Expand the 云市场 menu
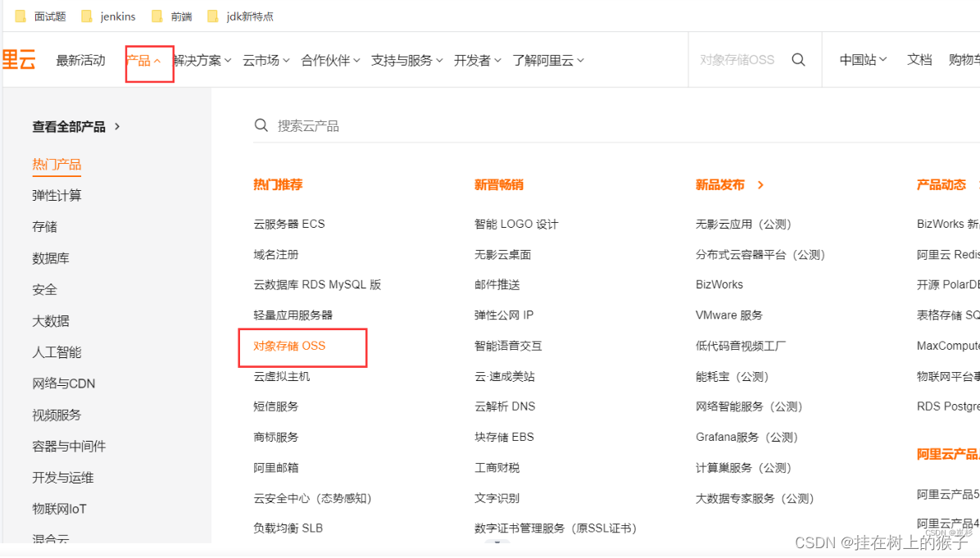Viewport: 980px width, 558px height. coord(266,61)
